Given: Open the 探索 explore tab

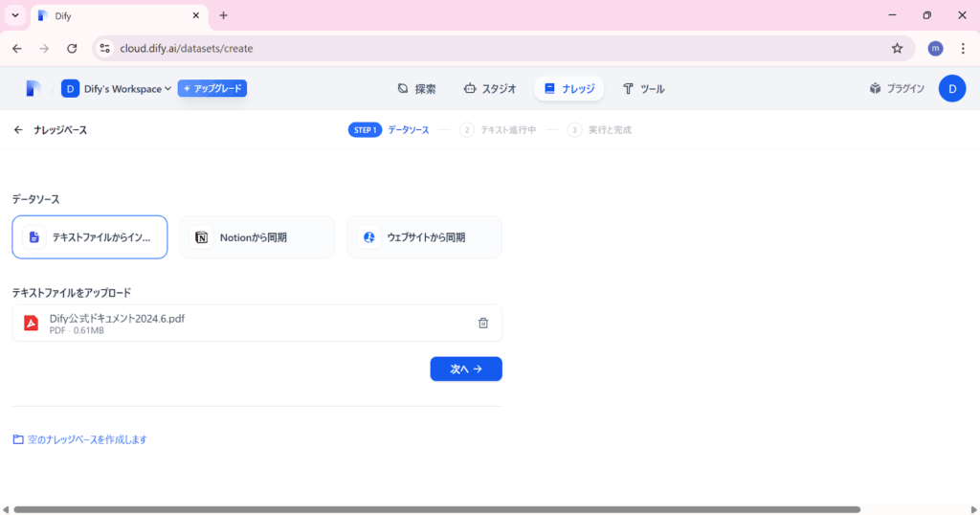Looking at the screenshot, I should pyautogui.click(x=417, y=89).
